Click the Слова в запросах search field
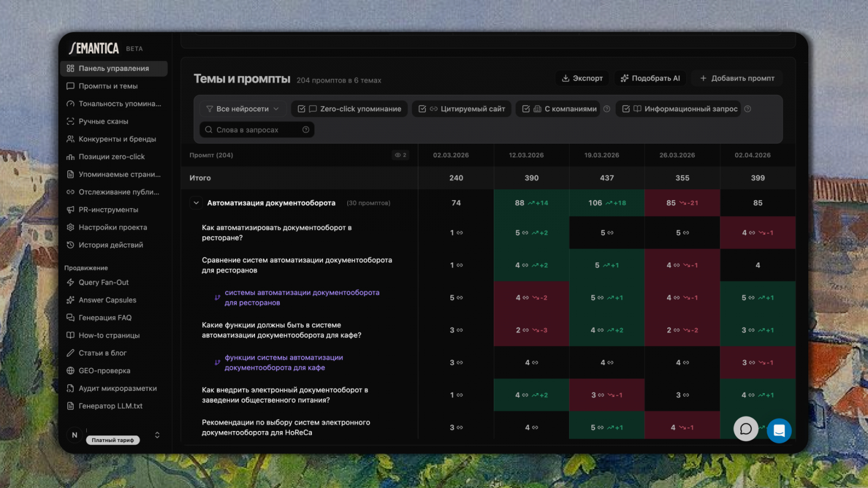 (255, 130)
